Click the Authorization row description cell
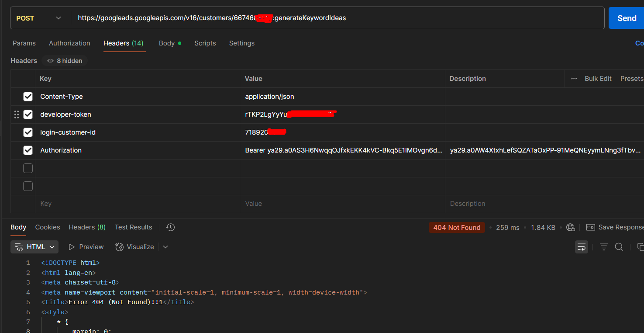 [544, 150]
